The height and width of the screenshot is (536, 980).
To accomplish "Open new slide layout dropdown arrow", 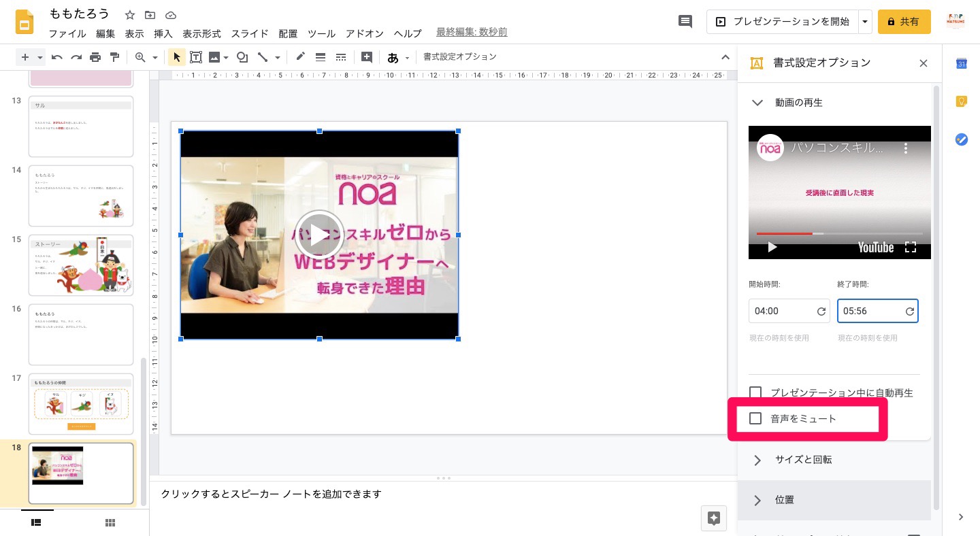I will coord(40,57).
